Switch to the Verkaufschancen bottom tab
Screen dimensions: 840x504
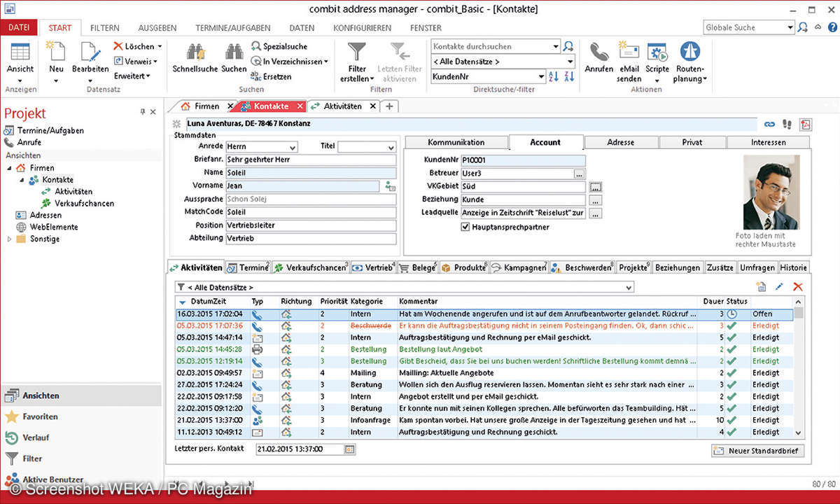pos(311,267)
